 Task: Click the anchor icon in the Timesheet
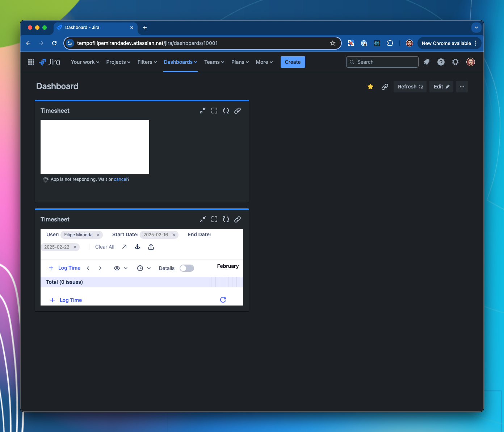click(x=138, y=247)
